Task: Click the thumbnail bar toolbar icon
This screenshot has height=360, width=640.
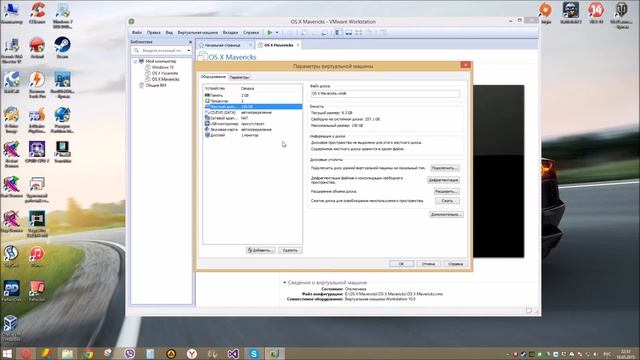Action: pos(349,33)
